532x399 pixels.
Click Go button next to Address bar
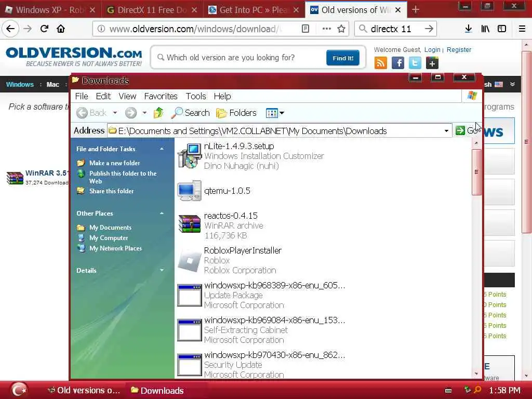tap(467, 130)
